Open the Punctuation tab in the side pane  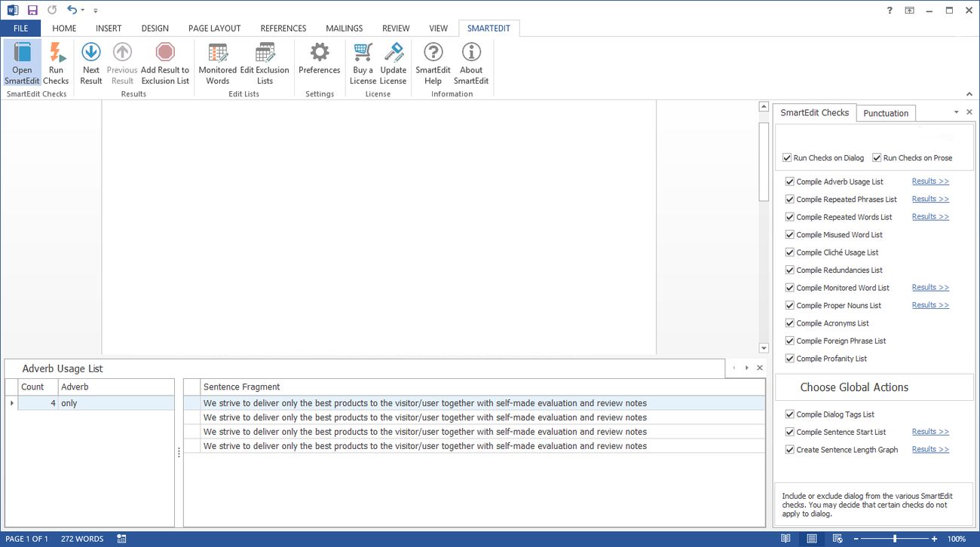886,113
